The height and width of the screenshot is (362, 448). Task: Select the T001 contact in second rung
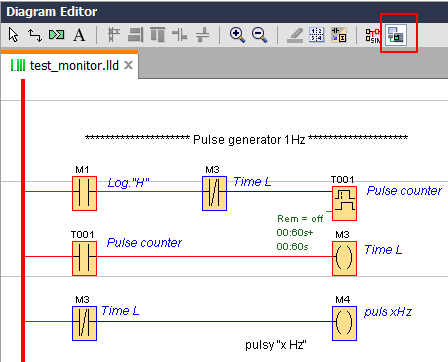click(x=85, y=258)
